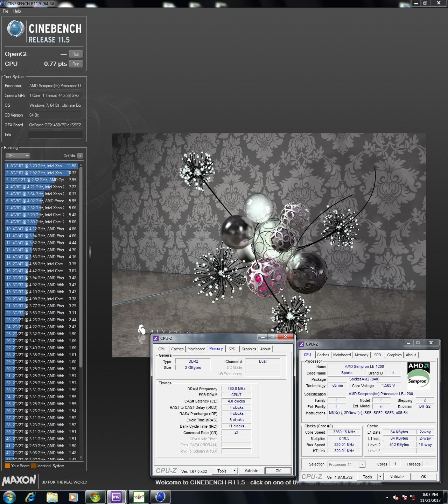The height and width of the screenshot is (504, 448).
Task: Click OK in right CPU-Z window
Action: click(423, 477)
